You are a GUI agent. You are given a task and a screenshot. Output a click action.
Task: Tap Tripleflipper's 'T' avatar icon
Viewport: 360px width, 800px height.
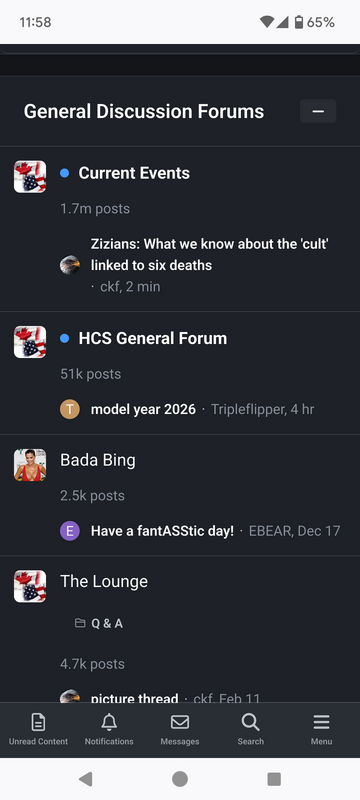point(70,409)
